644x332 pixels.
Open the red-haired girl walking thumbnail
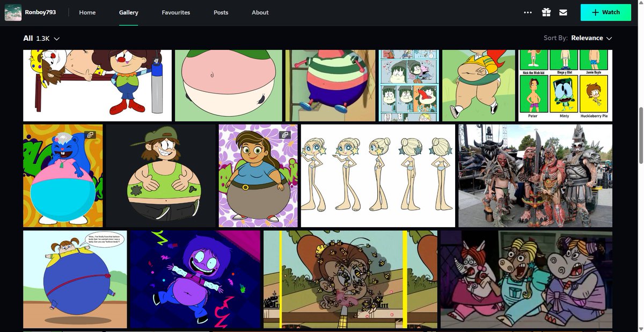[479, 85]
